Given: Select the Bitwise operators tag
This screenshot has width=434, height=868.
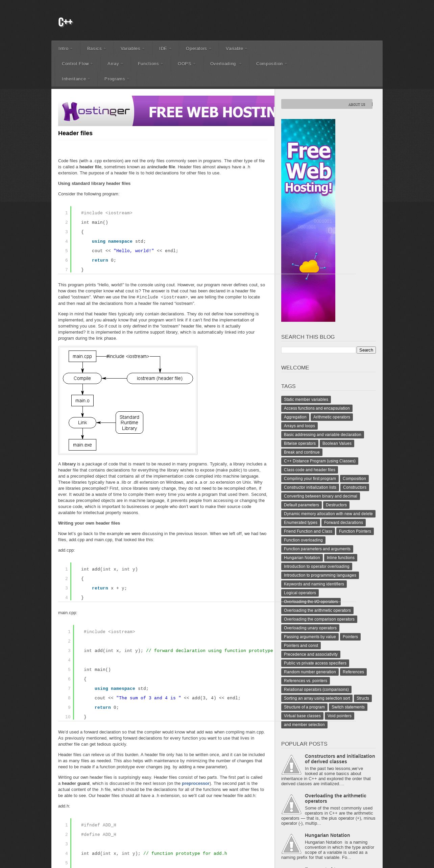Looking at the screenshot, I should [x=300, y=443].
